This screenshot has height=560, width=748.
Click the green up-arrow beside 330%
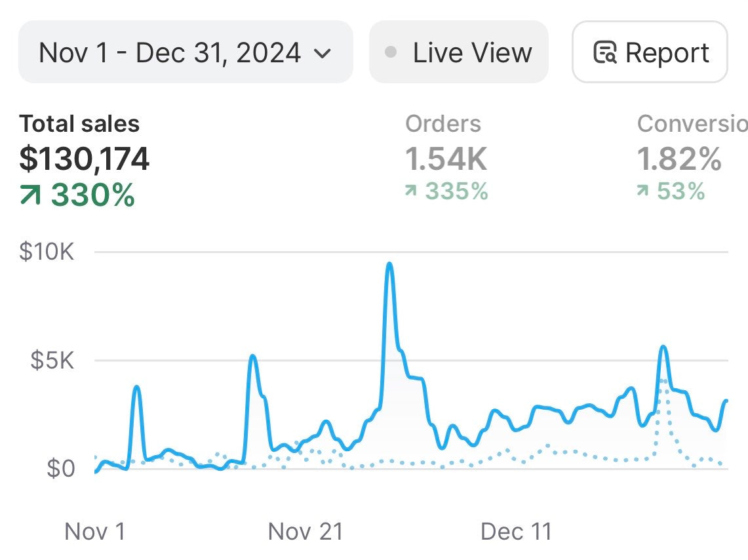click(31, 195)
